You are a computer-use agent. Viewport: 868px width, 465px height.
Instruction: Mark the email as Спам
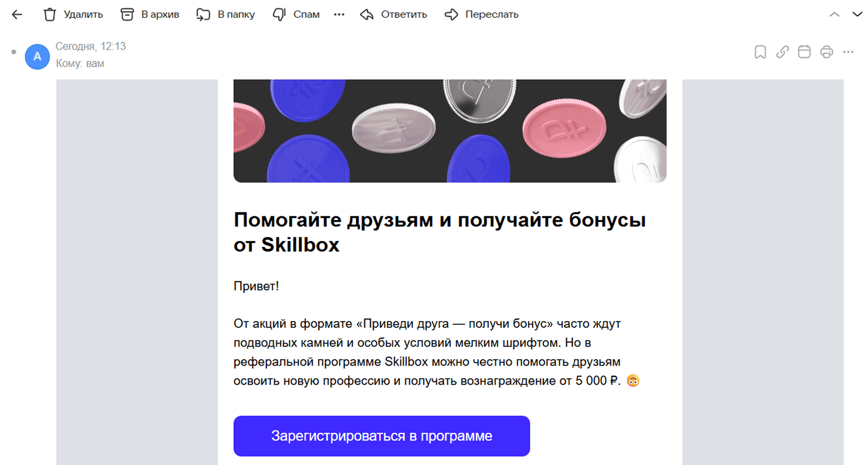[296, 14]
